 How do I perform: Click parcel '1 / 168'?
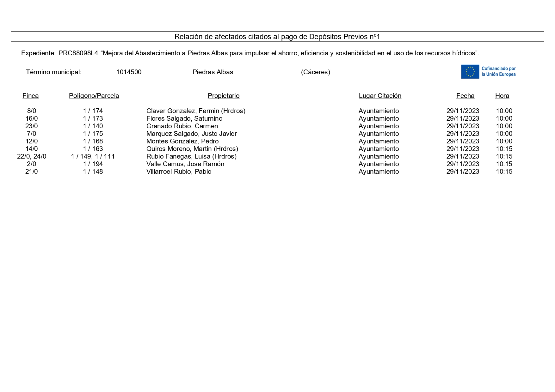click(x=93, y=141)
